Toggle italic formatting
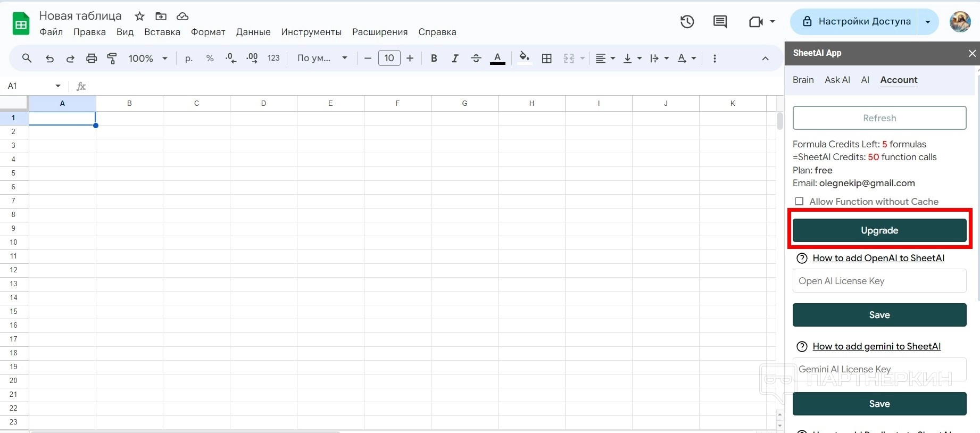 coord(455,59)
